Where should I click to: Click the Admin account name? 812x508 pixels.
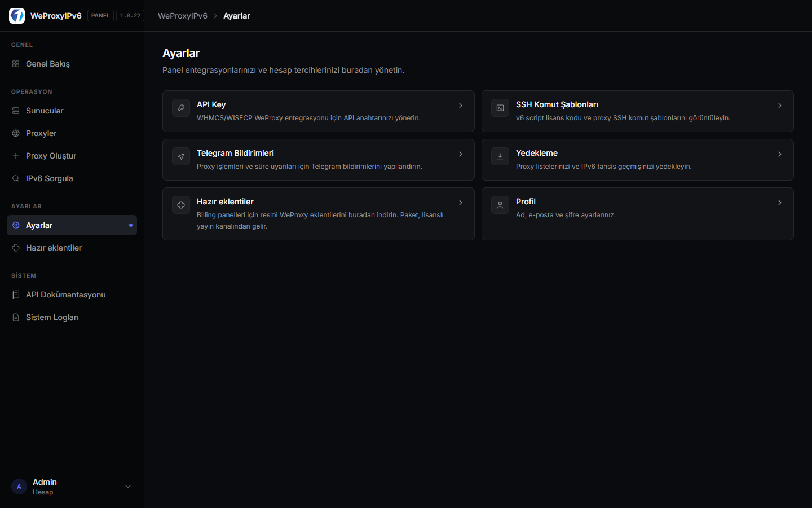[45, 482]
